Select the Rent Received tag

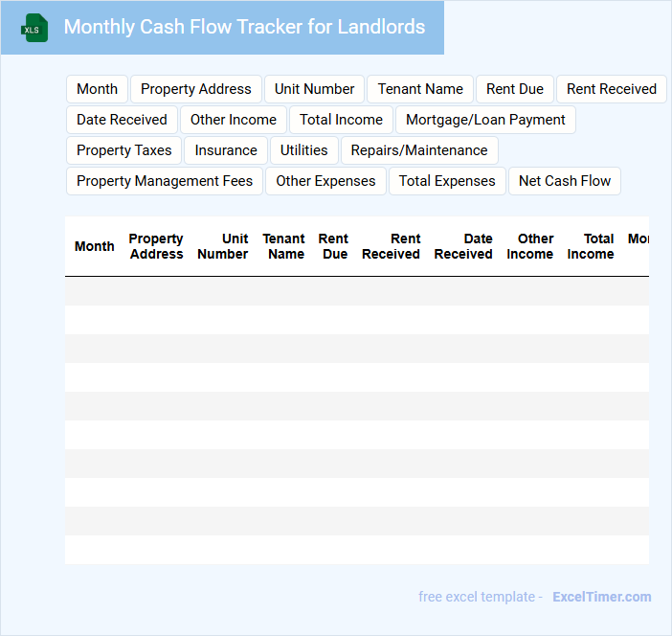(612, 89)
